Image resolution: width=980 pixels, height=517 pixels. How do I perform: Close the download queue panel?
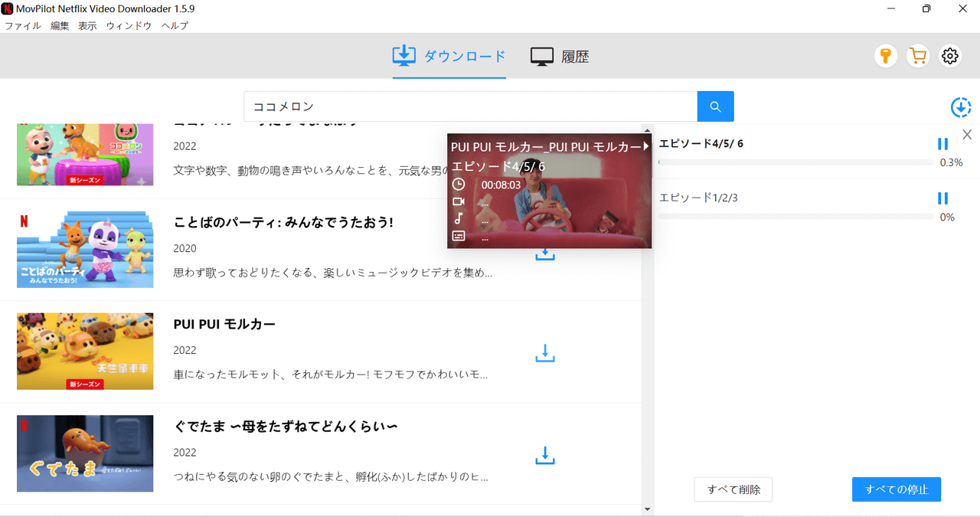pos(967,135)
